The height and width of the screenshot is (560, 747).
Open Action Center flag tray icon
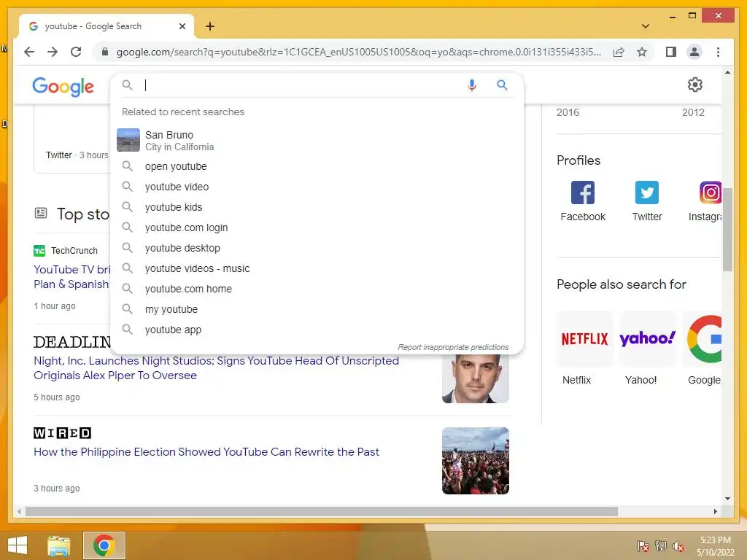click(643, 546)
